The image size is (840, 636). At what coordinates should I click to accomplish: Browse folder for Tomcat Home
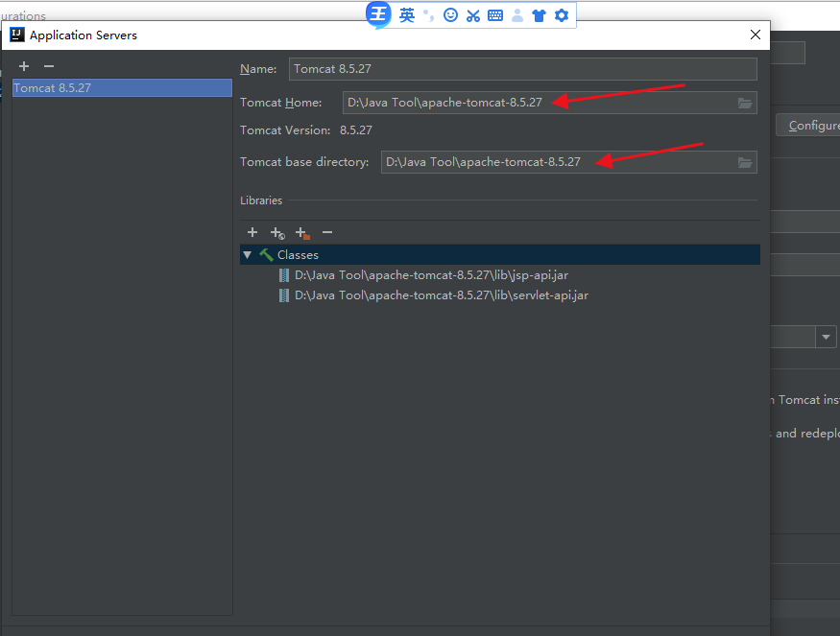pyautogui.click(x=745, y=103)
